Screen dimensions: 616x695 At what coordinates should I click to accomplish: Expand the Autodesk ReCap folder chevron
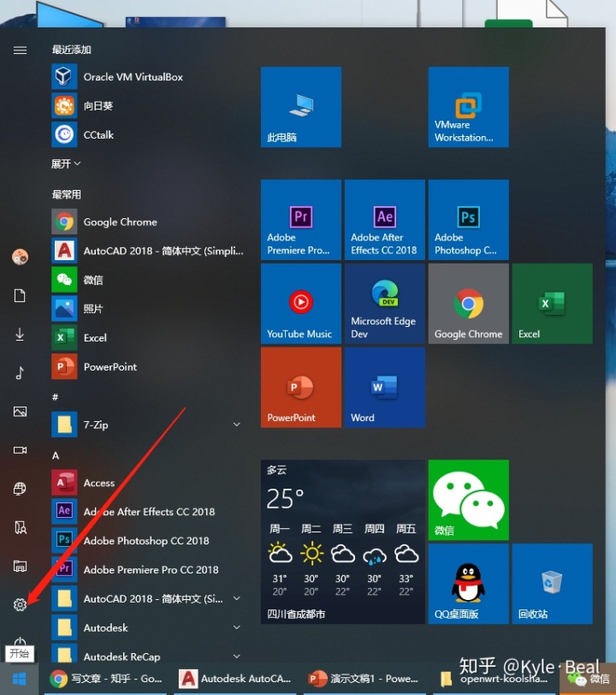pyautogui.click(x=237, y=656)
